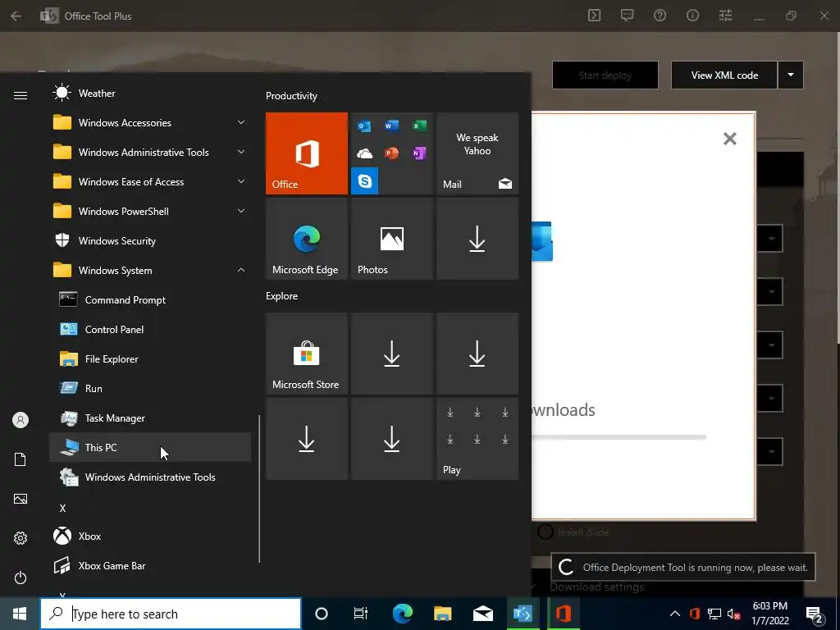Screen dimensions: 840x630
Task: Open the Office tile in Productivity
Action: (x=307, y=153)
